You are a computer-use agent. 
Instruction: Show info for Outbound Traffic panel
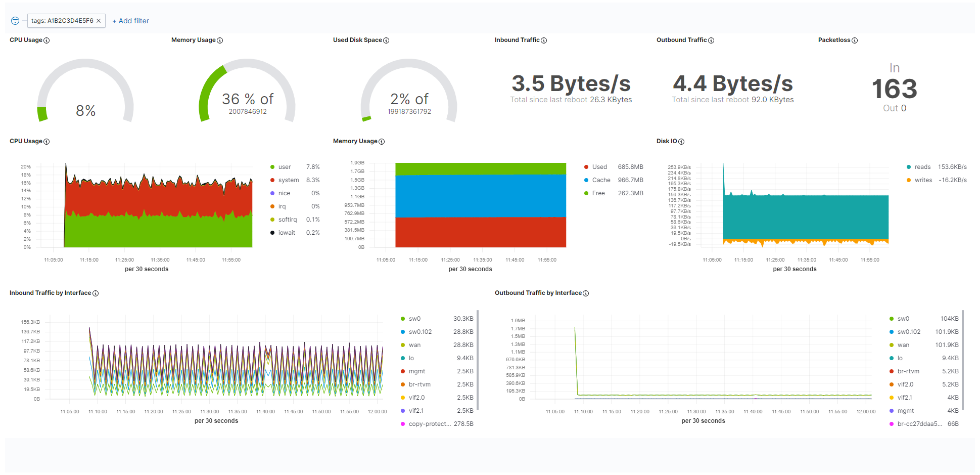(711, 40)
